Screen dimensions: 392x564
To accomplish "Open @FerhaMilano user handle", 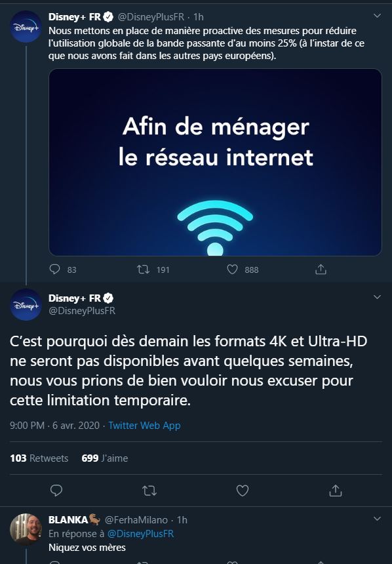I will (x=136, y=520).
